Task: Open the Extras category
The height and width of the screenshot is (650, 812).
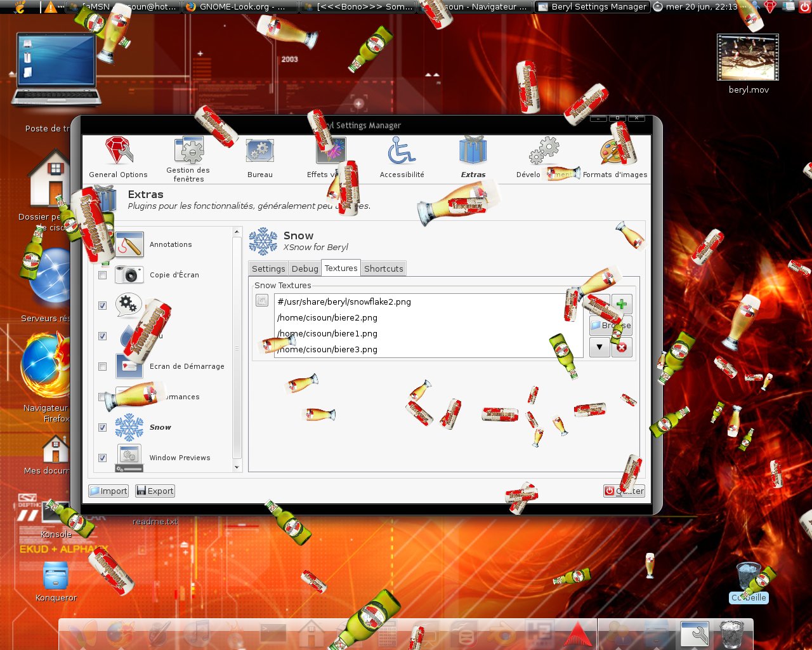Action: 473,158
